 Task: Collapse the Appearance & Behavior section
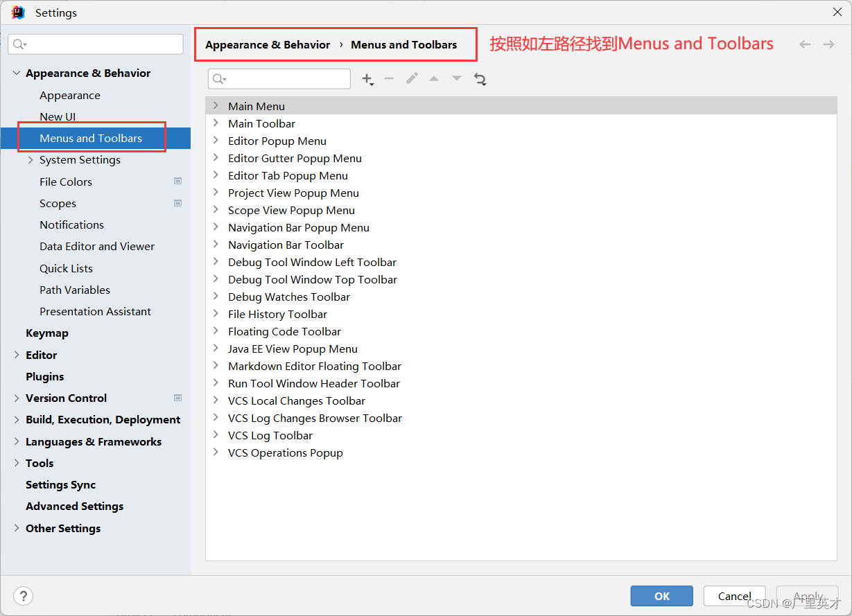16,73
